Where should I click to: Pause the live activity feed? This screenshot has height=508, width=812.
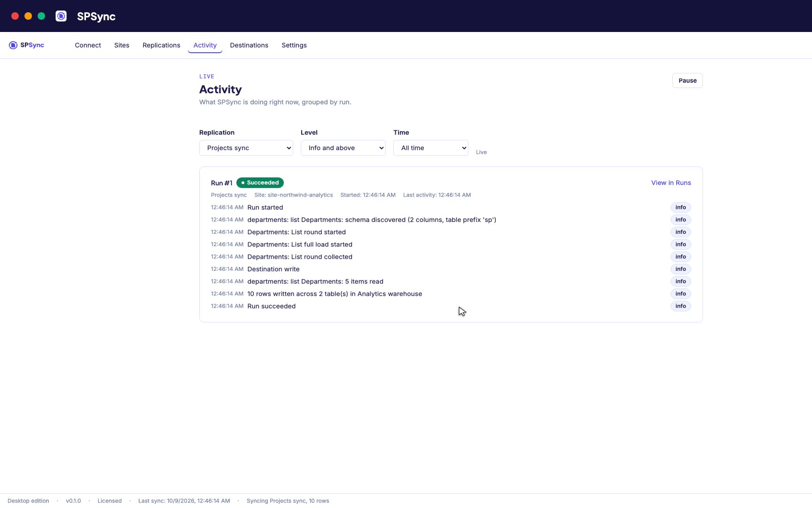point(687,80)
